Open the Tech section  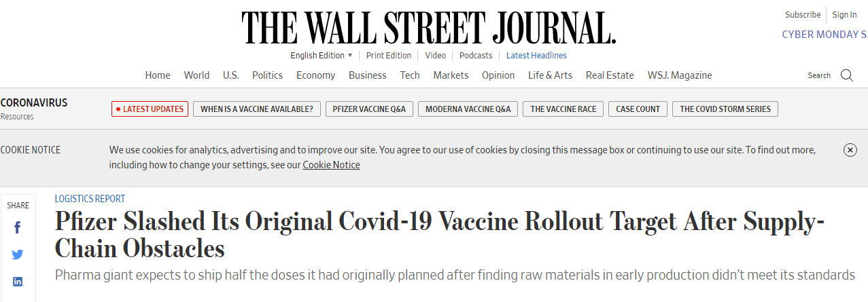point(410,75)
